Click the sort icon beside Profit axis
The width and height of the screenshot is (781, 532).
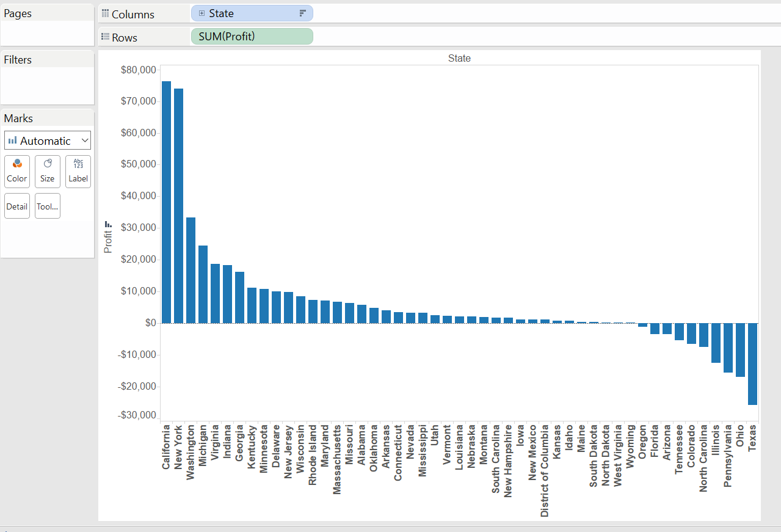(x=108, y=224)
